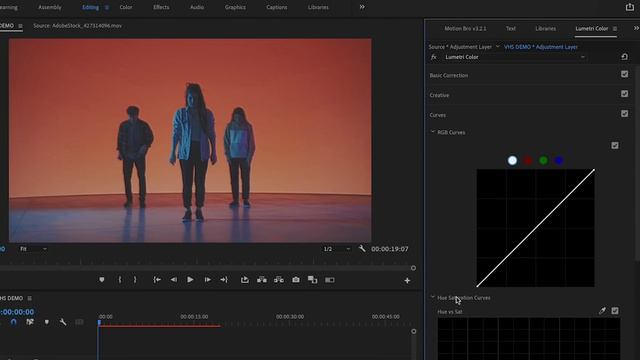Switch to the Effects workspace
The width and height of the screenshot is (640, 360).
(161, 7)
